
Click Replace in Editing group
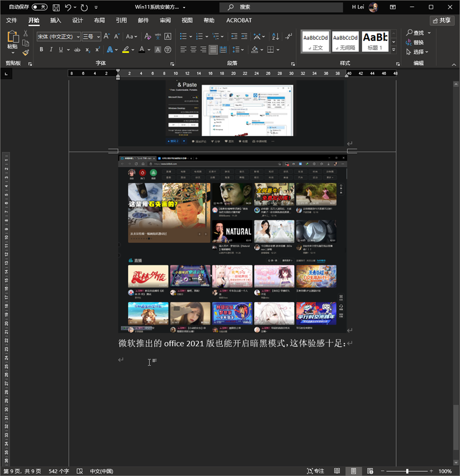pyautogui.click(x=415, y=42)
